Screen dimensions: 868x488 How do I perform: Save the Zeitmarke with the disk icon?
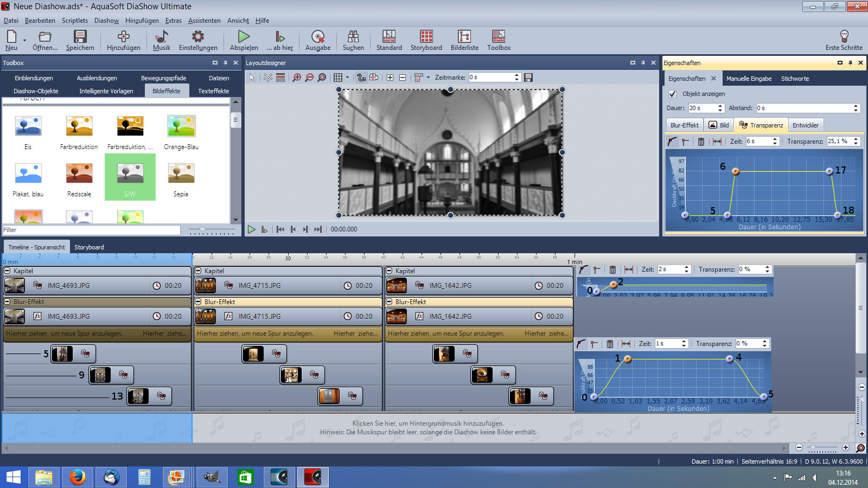(x=528, y=78)
